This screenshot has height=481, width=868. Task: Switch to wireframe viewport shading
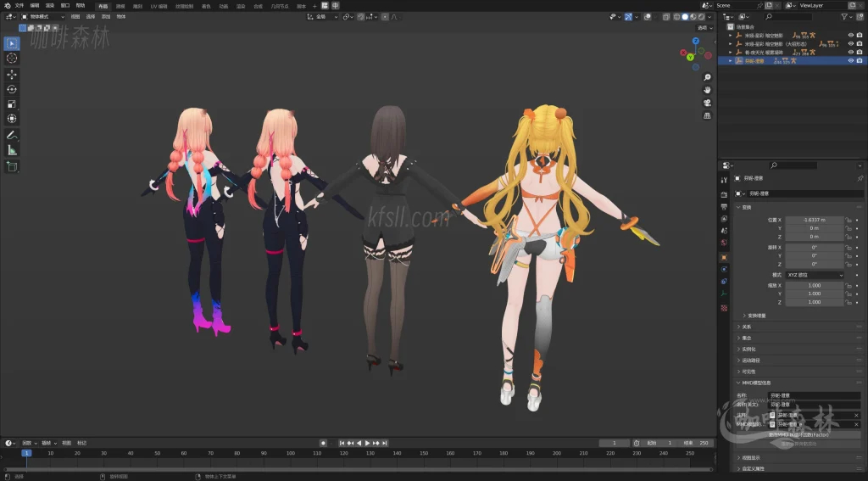coord(676,17)
